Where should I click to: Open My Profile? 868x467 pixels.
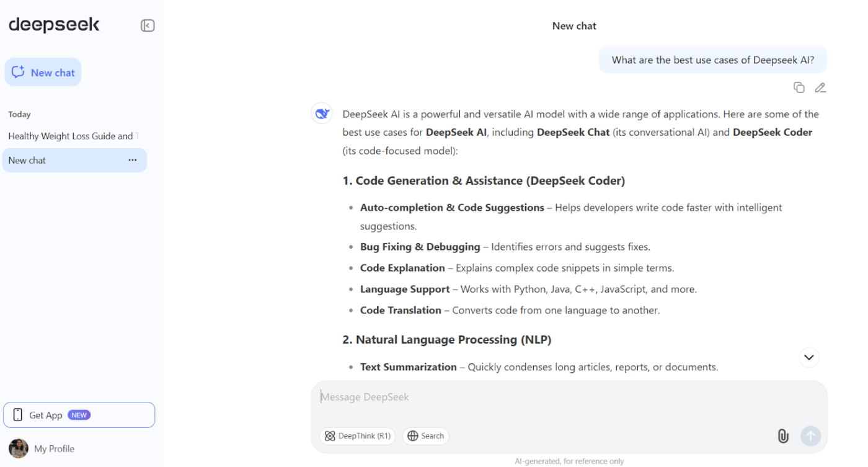(x=42, y=448)
